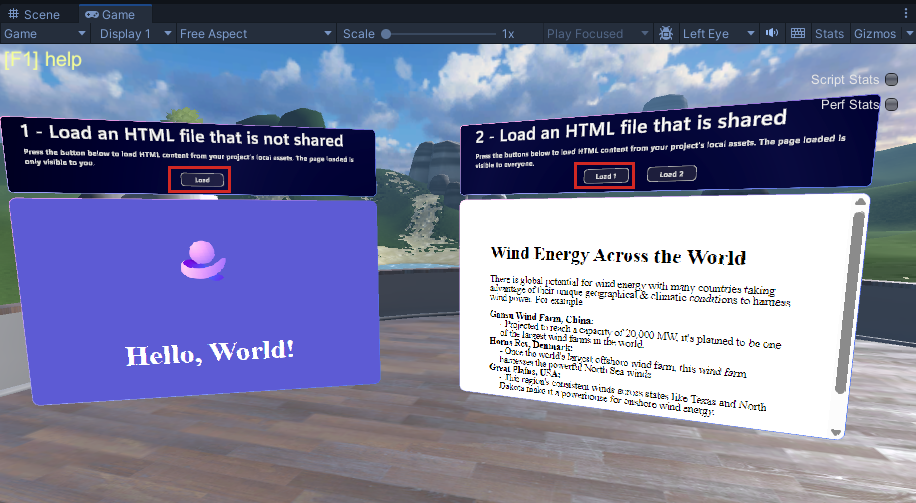Toggle the Gizmos button
This screenshot has height=503, width=916.
[x=875, y=34]
